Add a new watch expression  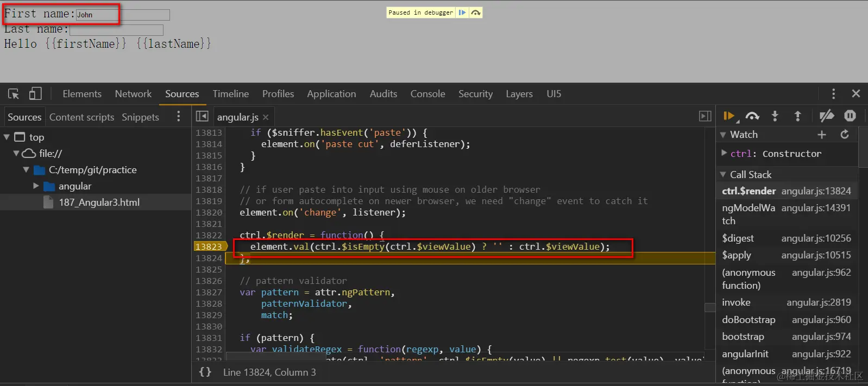pyautogui.click(x=822, y=134)
